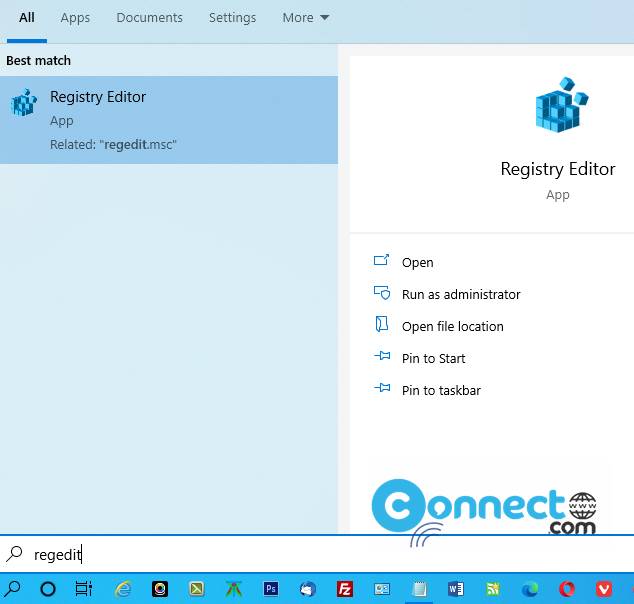Switch to the All search tab
Viewport: 634px width, 604px height.
27,18
